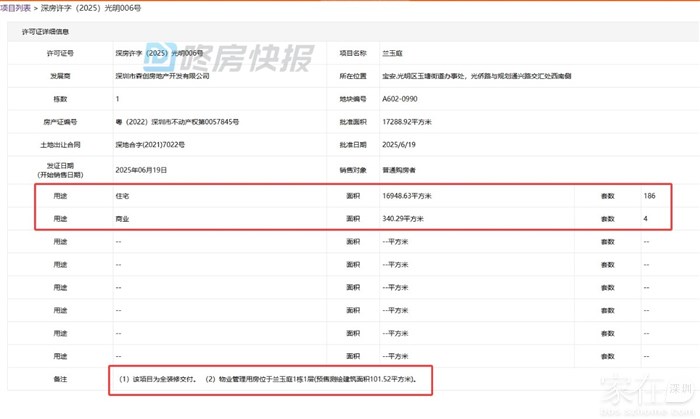Viewport: 700px width, 419px height.
Task: Click the 商业 usage cell
Action: 123,218
